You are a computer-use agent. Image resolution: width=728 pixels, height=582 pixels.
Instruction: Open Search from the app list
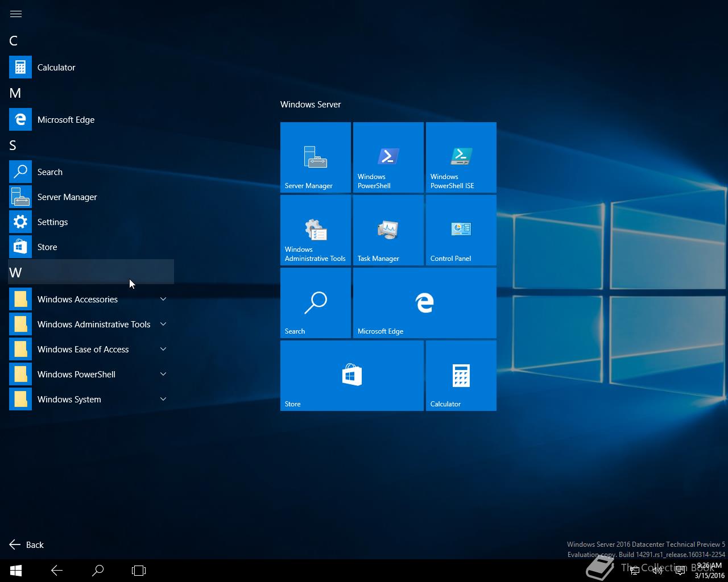91,172
